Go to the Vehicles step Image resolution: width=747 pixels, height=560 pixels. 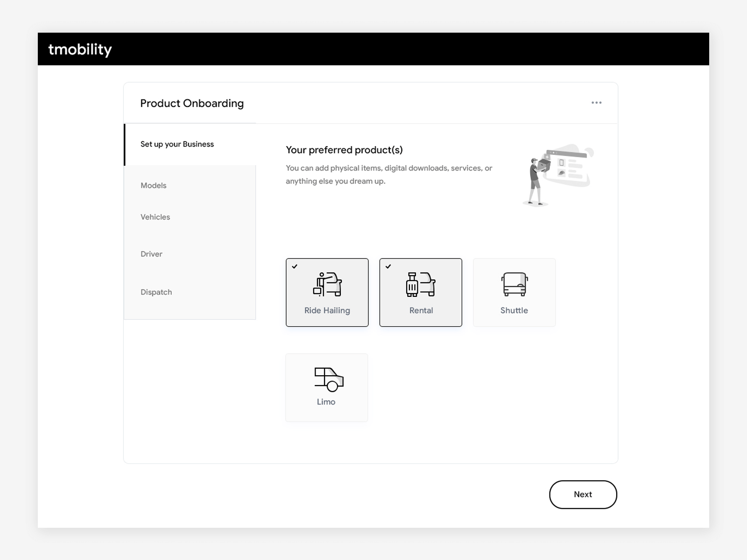[155, 217]
